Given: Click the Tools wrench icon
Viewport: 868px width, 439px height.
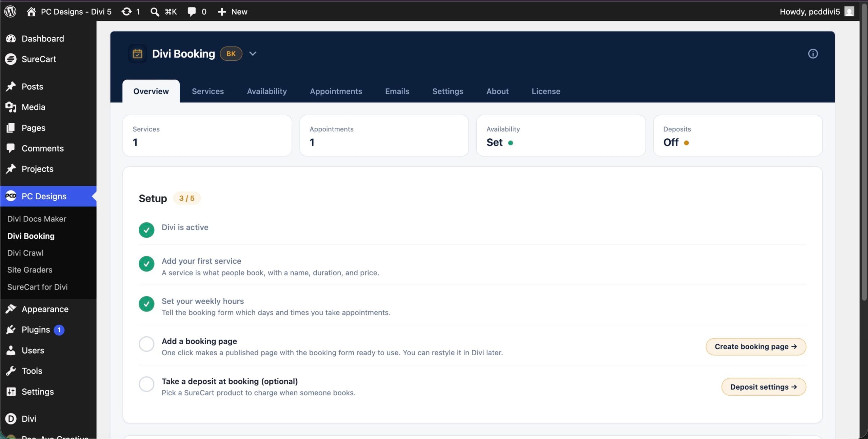Looking at the screenshot, I should point(11,371).
